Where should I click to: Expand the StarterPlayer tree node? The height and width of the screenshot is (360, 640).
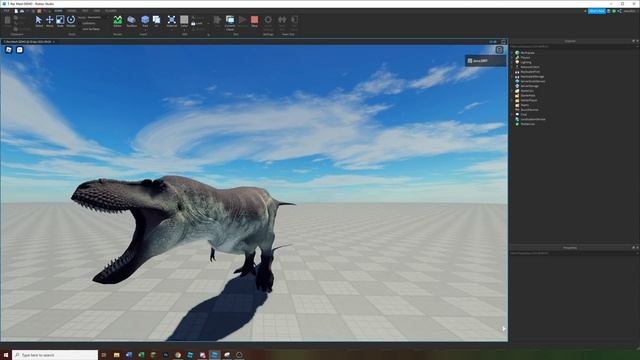(x=512, y=100)
